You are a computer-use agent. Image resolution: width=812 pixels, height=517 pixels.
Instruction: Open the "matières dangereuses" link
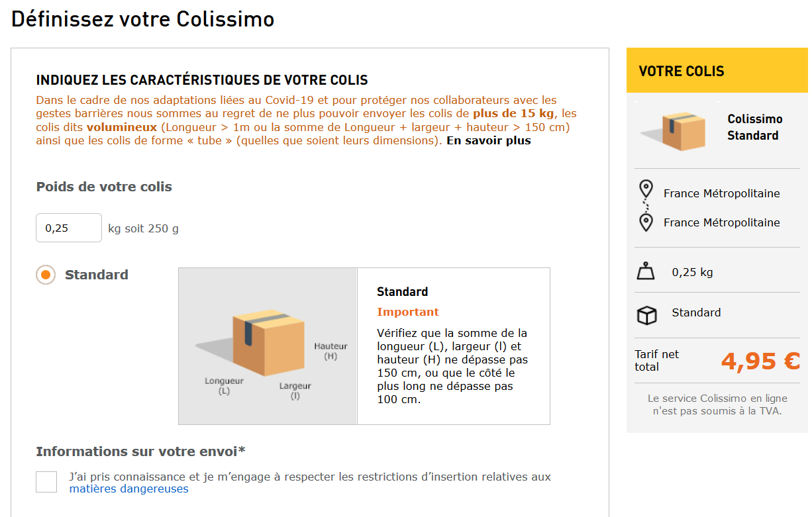[128, 489]
